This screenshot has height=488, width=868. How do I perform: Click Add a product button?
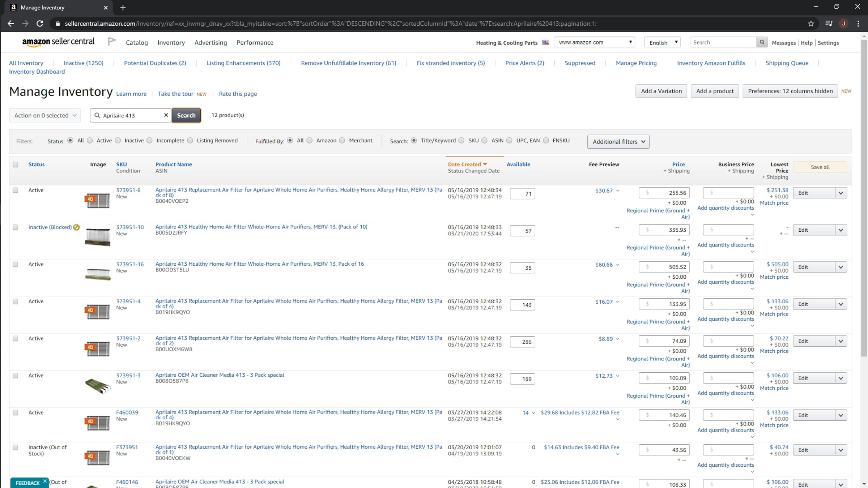715,91
